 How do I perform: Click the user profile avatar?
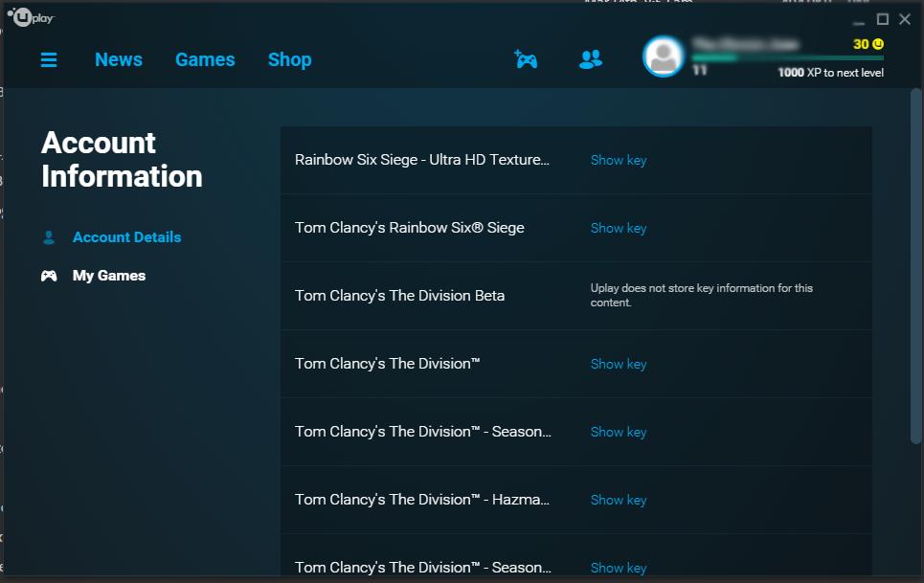pyautogui.click(x=663, y=56)
